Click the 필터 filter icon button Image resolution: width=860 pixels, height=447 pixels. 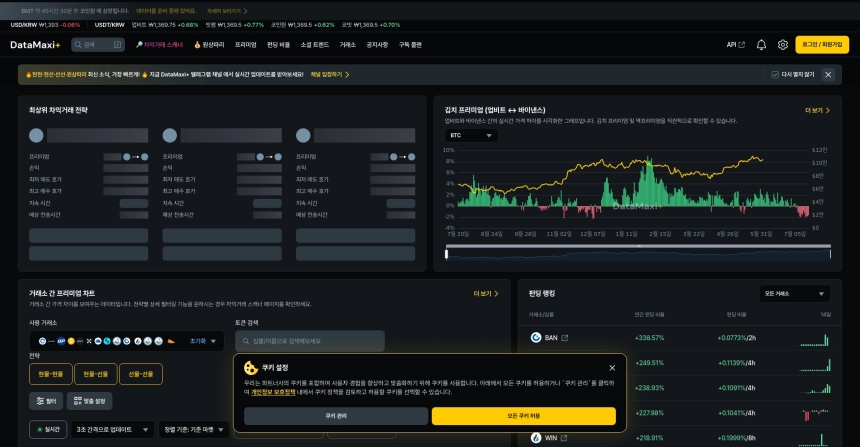coord(46,401)
